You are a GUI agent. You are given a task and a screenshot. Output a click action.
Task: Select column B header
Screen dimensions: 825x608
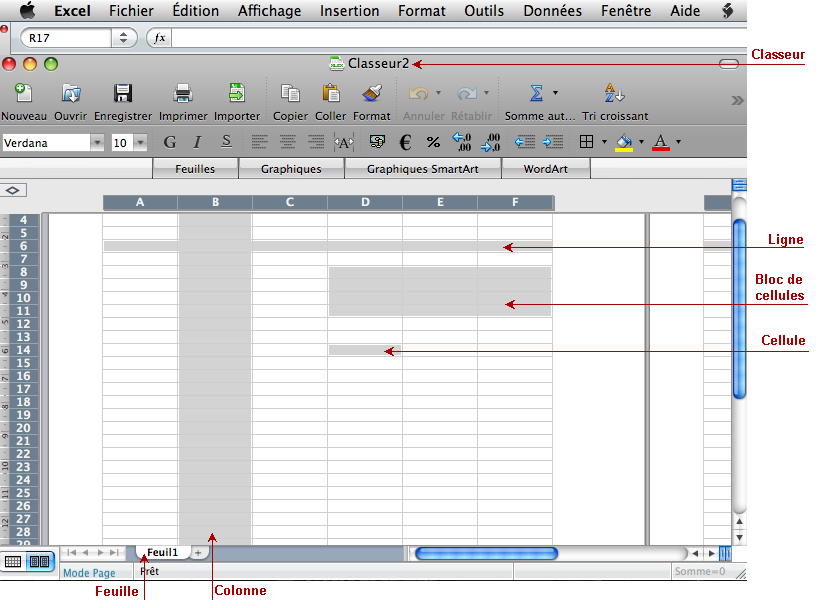[x=215, y=202]
